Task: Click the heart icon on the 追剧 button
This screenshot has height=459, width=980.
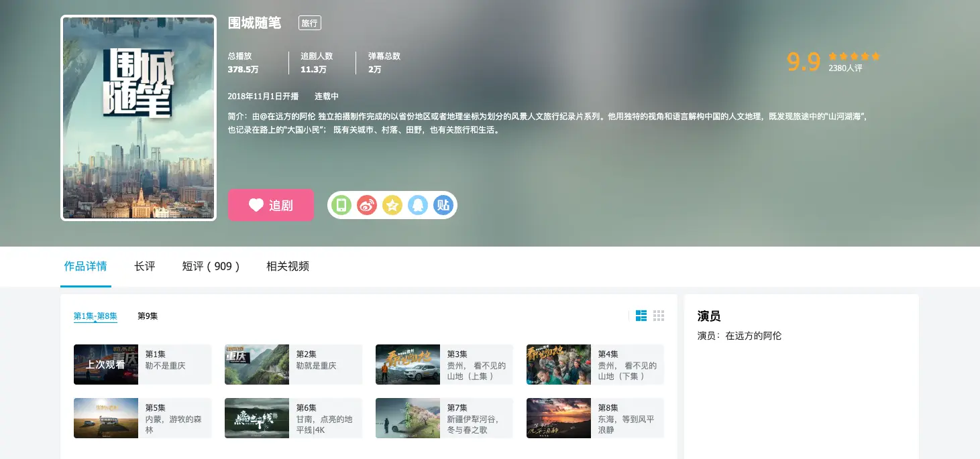Action: [x=257, y=205]
